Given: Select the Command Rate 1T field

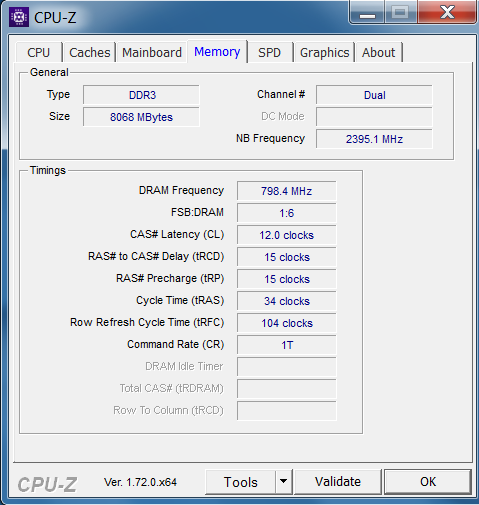Looking at the screenshot, I should click(x=286, y=345).
